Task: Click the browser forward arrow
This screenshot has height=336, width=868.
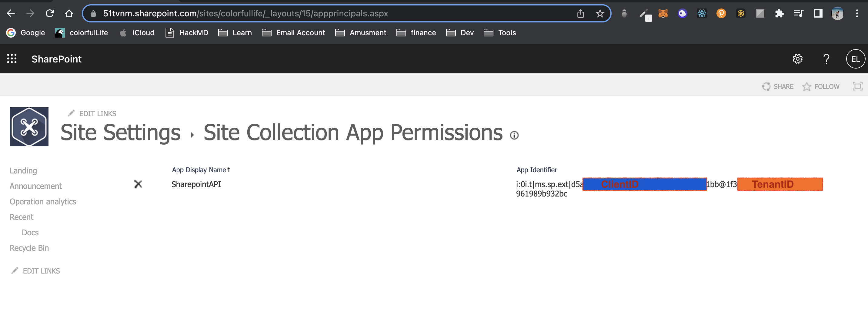Action: tap(30, 13)
